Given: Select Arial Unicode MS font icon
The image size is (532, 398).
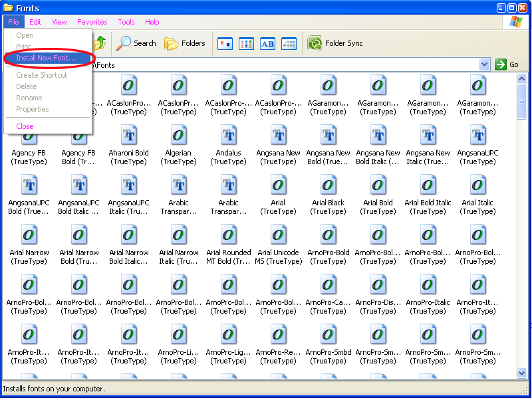Looking at the screenshot, I should point(279,235).
